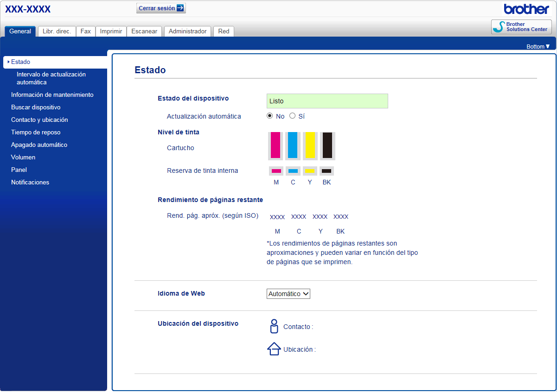Click the Nivel de tinta label
Viewport: 557px width, 392px height.
click(179, 132)
